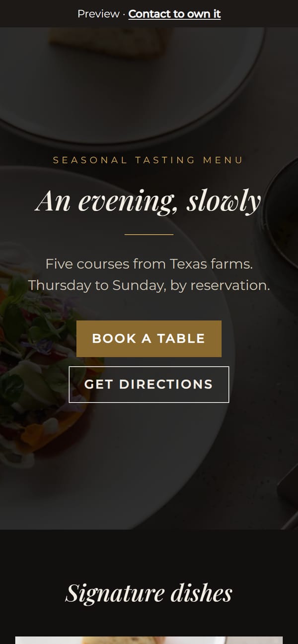
Task: Open the first signature dish thumbnail
Action: tap(149, 640)
